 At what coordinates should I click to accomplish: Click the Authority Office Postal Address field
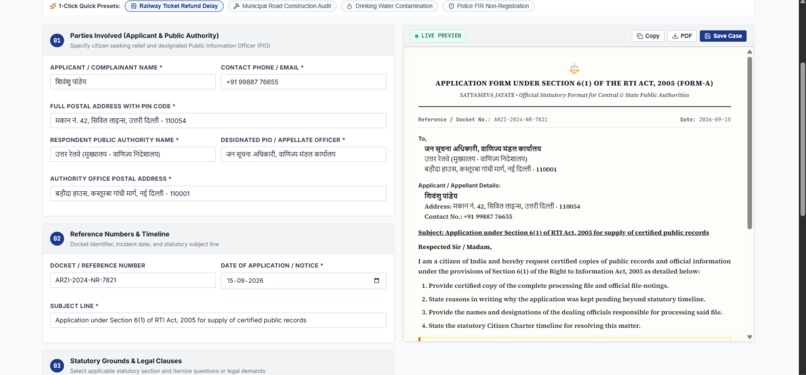click(218, 194)
